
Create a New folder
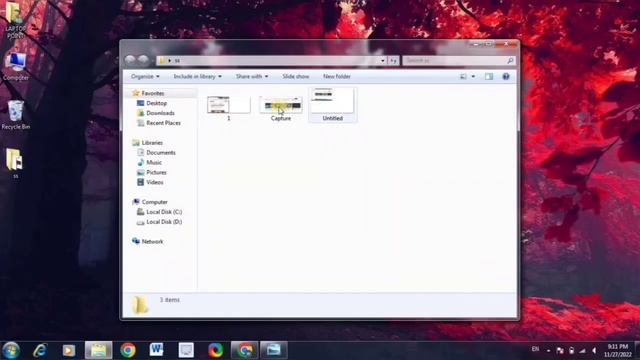[337, 76]
